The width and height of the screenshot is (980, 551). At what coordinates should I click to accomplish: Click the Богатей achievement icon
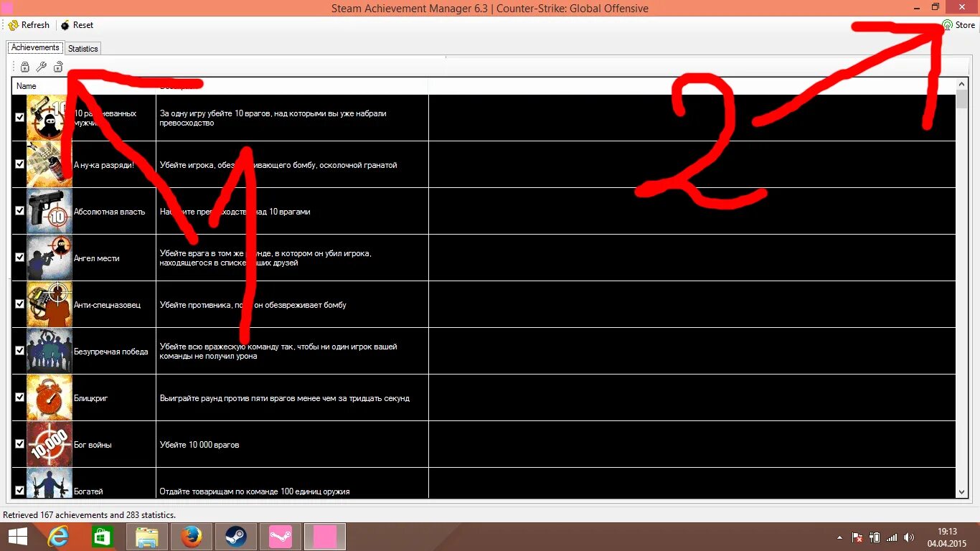click(50, 483)
